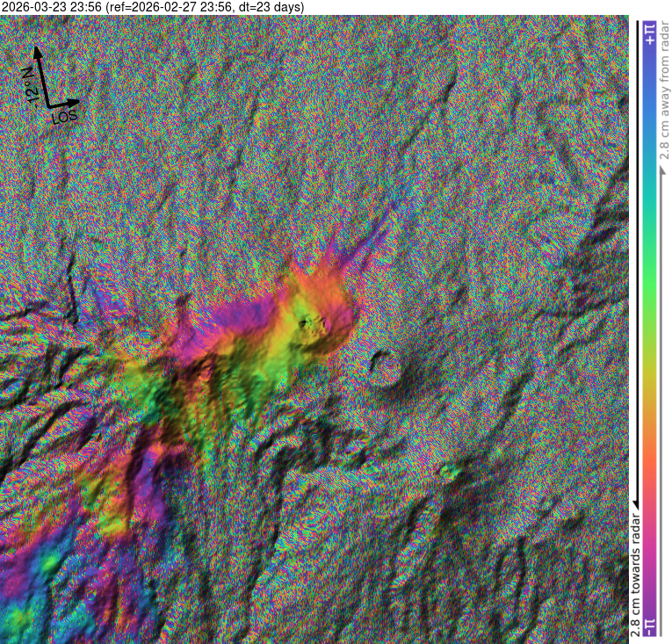This screenshot has height=644, width=672.
Task: Click the acquisition date 2026-03-23 23:56
Action: [52, 7]
